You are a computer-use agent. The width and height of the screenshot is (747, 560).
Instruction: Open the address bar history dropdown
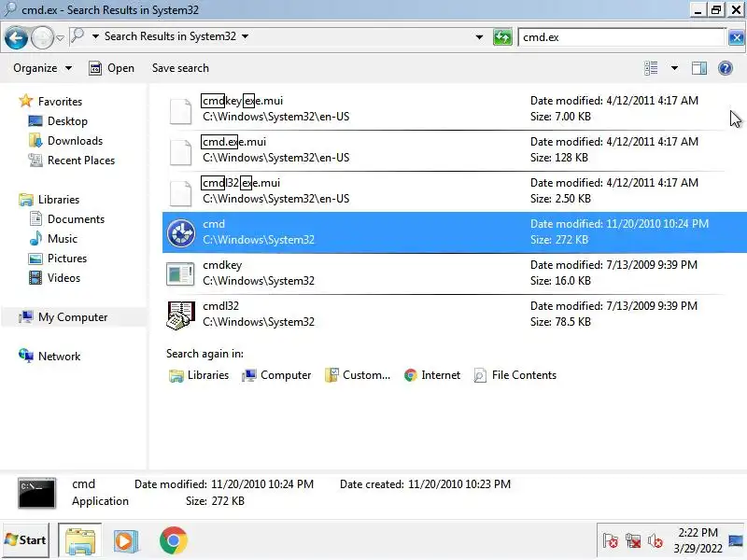pos(479,37)
